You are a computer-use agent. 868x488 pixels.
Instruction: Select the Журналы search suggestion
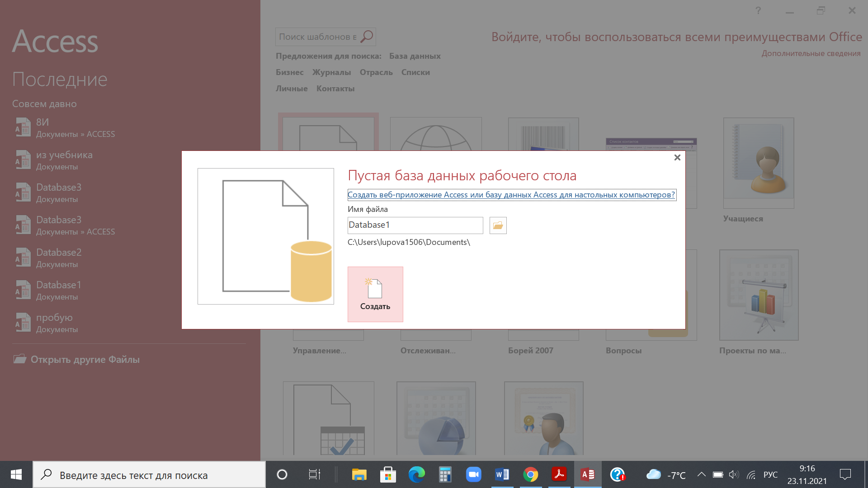(331, 72)
